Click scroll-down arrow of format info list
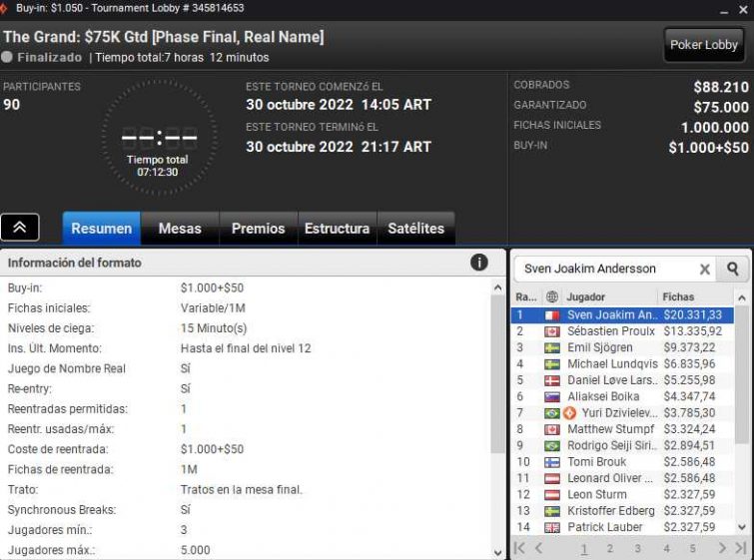Viewport: 754px width, 560px height. (x=497, y=552)
